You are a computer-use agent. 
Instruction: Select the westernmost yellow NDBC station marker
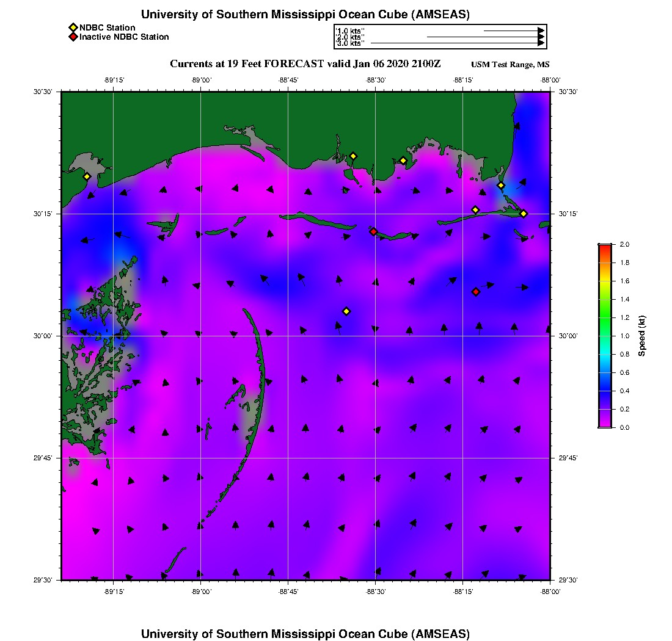(x=87, y=176)
